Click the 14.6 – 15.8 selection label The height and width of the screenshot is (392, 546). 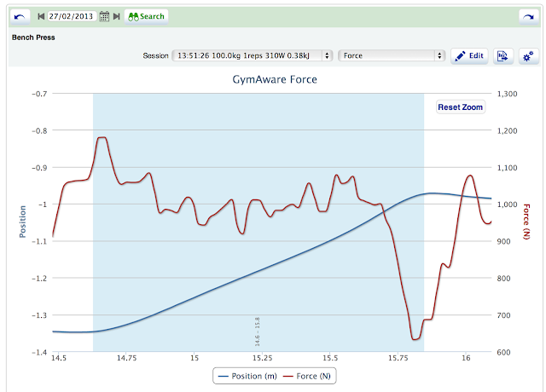pos(258,331)
